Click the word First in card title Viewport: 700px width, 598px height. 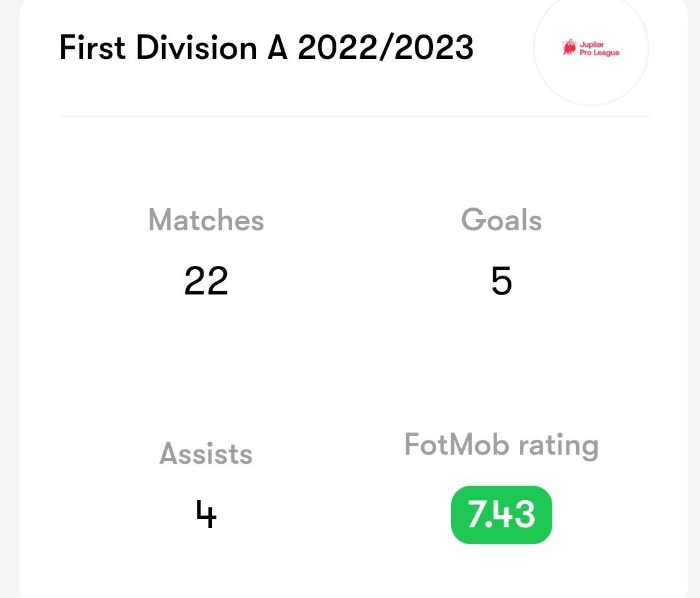[93, 47]
